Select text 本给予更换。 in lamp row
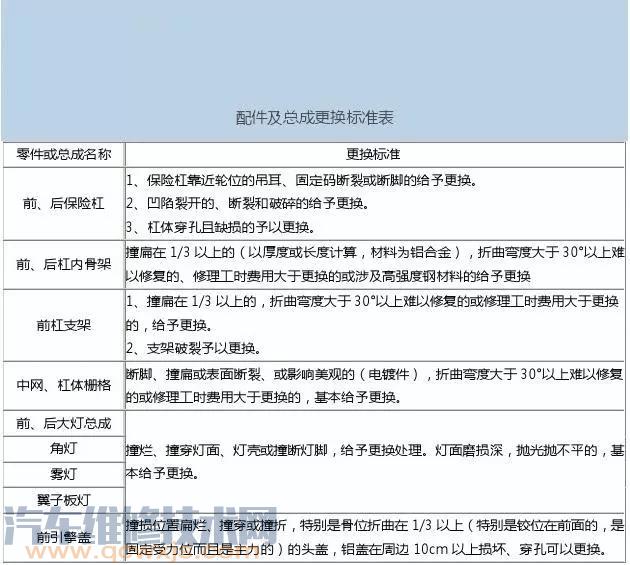The height and width of the screenshot is (565, 630). point(162,473)
